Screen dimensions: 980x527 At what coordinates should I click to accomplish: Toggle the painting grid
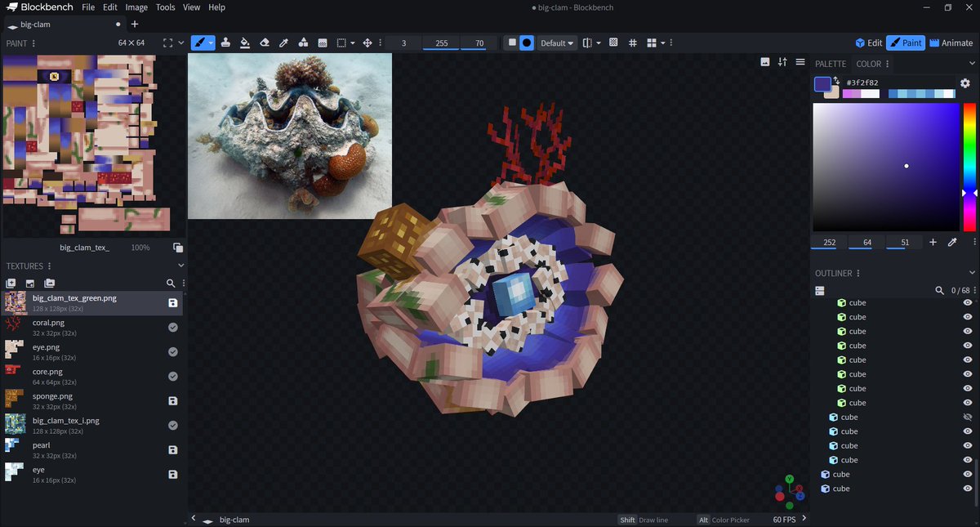pos(633,42)
